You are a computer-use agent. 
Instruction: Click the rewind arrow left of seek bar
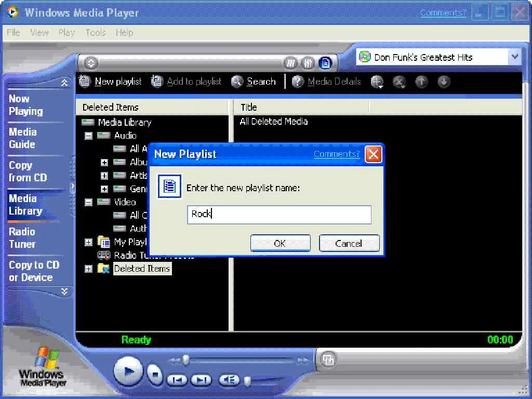point(175,361)
